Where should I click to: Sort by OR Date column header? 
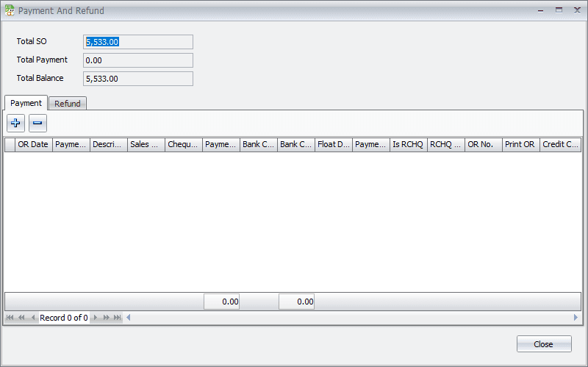34,144
